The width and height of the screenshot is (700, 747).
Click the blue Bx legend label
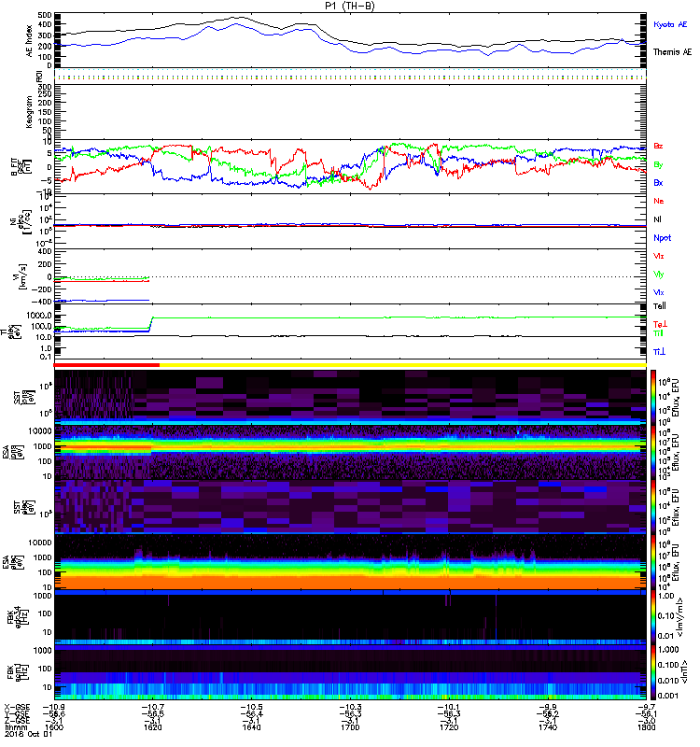(x=658, y=182)
